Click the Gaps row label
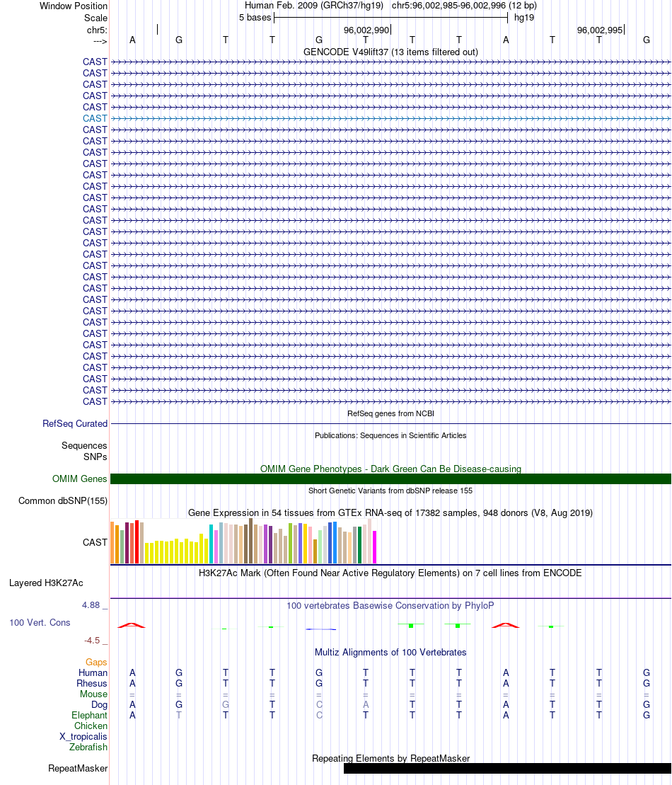 pyautogui.click(x=96, y=663)
